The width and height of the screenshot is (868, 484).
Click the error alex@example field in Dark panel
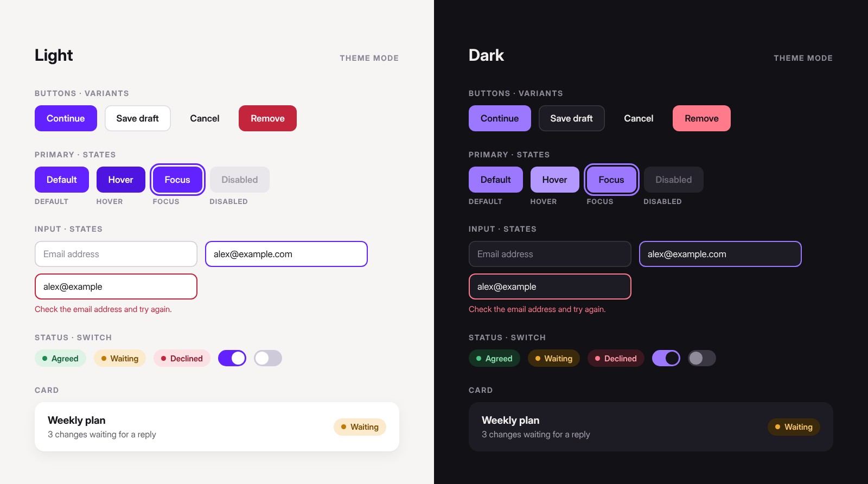(550, 286)
